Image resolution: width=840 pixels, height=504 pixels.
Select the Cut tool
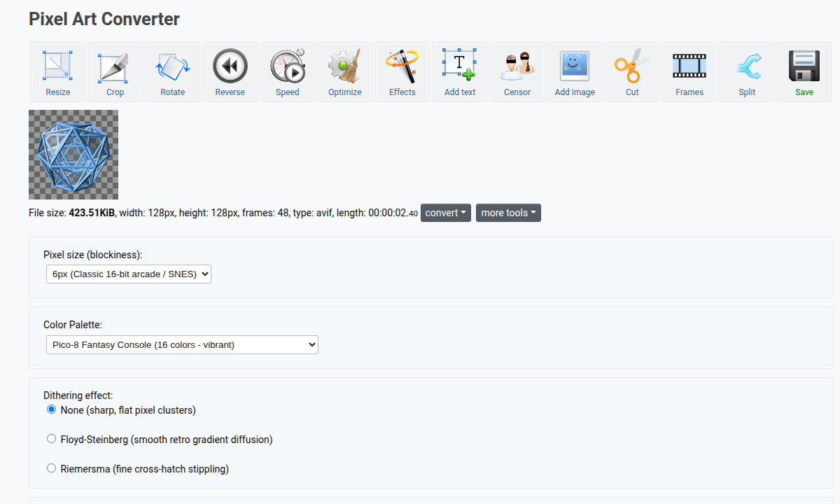[632, 72]
